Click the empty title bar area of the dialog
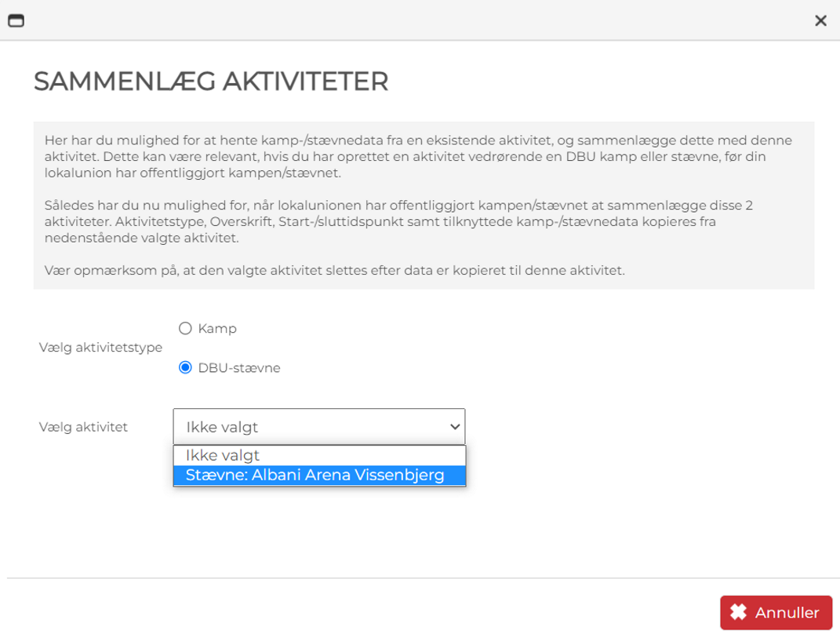The image size is (840, 631). click(x=418, y=20)
